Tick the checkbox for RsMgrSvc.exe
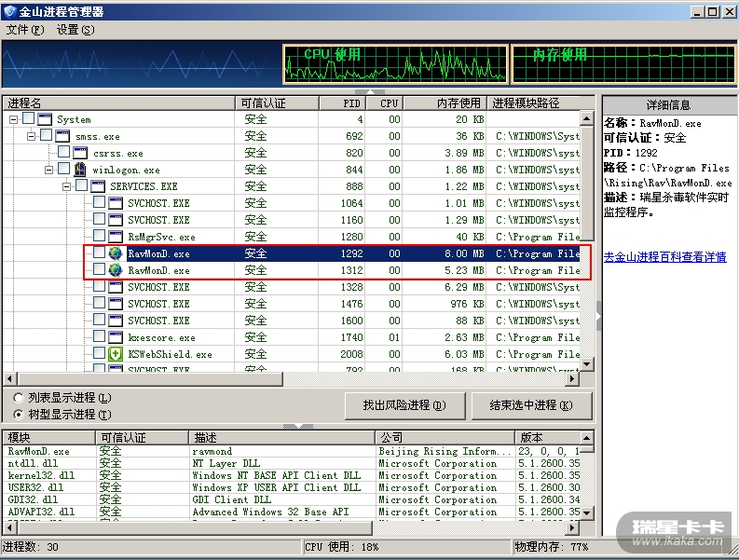The image size is (739, 560). [99, 237]
